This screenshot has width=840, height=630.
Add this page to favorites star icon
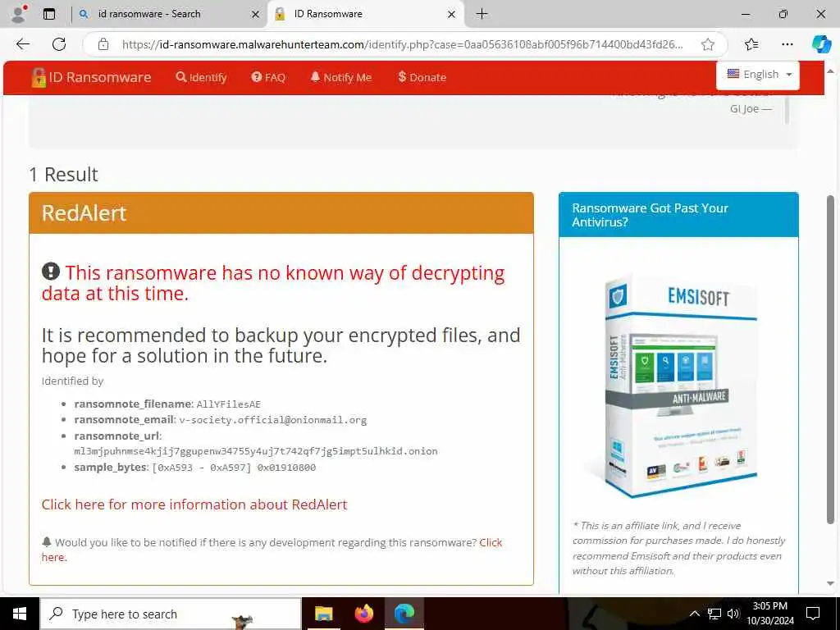point(708,44)
